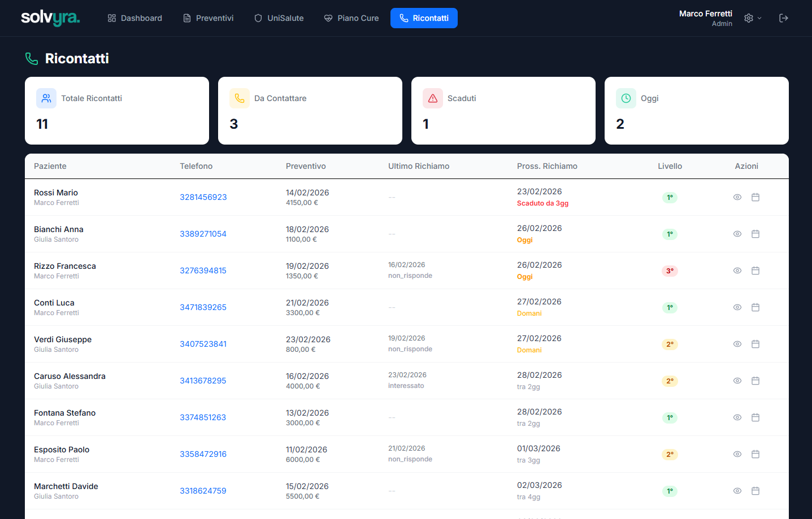Click the users icon on Totale Ricontatti card
The width and height of the screenshot is (812, 519).
click(46, 98)
